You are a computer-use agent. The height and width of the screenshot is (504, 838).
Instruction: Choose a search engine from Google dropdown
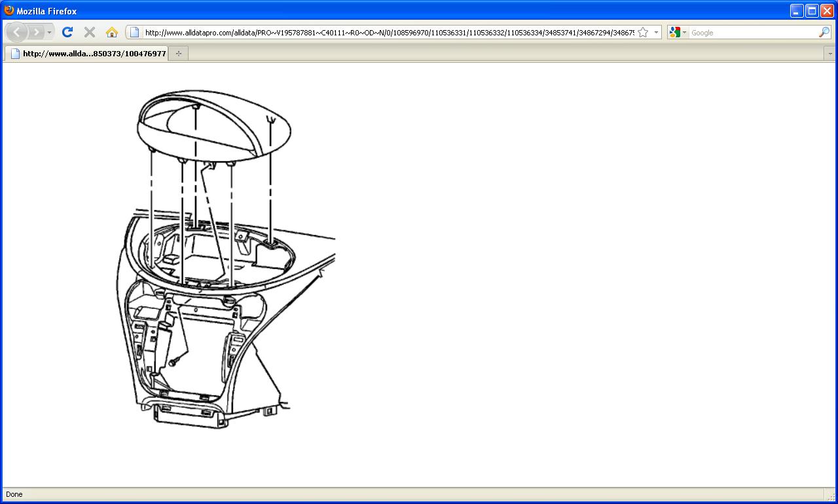(678, 32)
